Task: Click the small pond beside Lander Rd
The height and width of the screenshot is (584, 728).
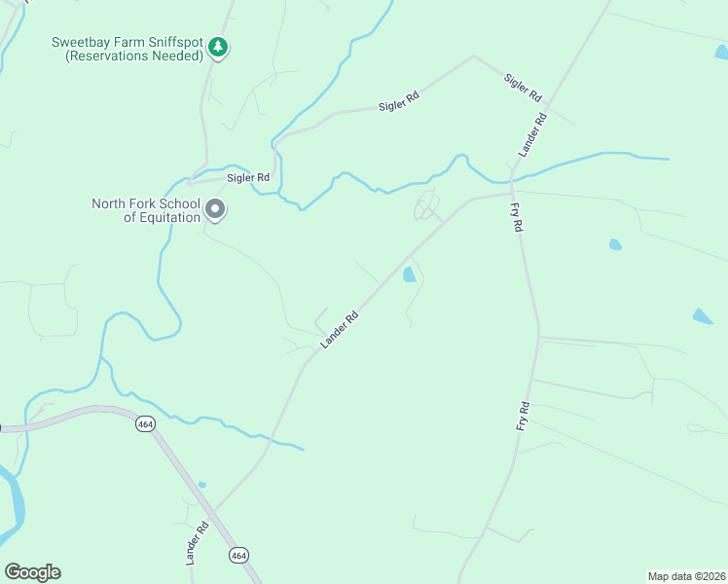Action: point(409,274)
